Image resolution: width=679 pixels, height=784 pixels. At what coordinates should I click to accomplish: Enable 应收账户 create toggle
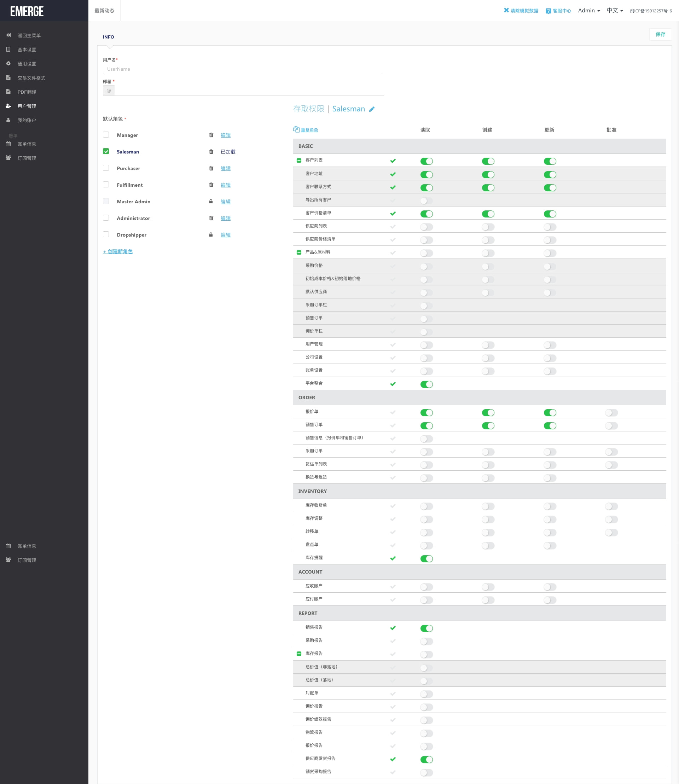488,587
